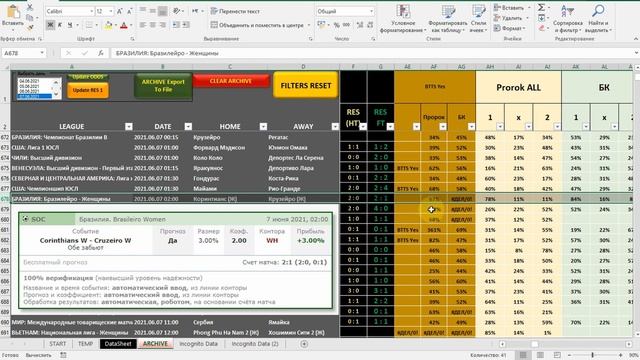
Task: Click the decrease decimal icon
Action: click(x=370, y=25)
